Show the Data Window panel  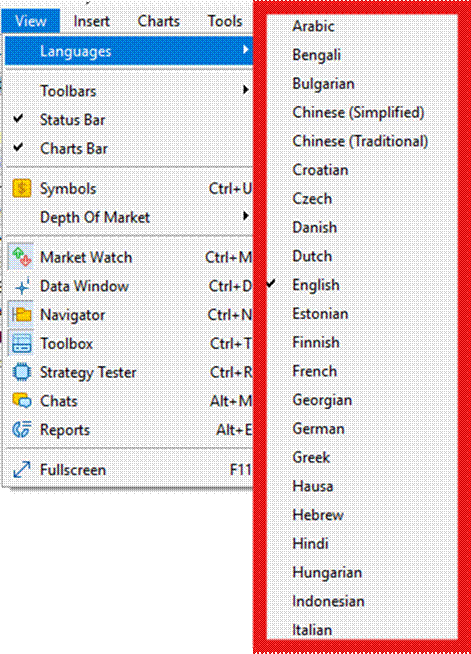pyautogui.click(x=128, y=286)
